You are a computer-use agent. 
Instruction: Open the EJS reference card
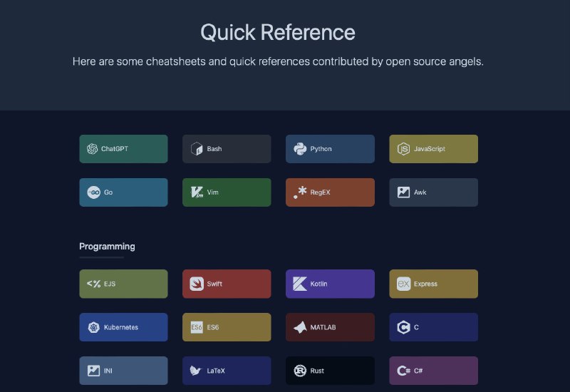123,284
